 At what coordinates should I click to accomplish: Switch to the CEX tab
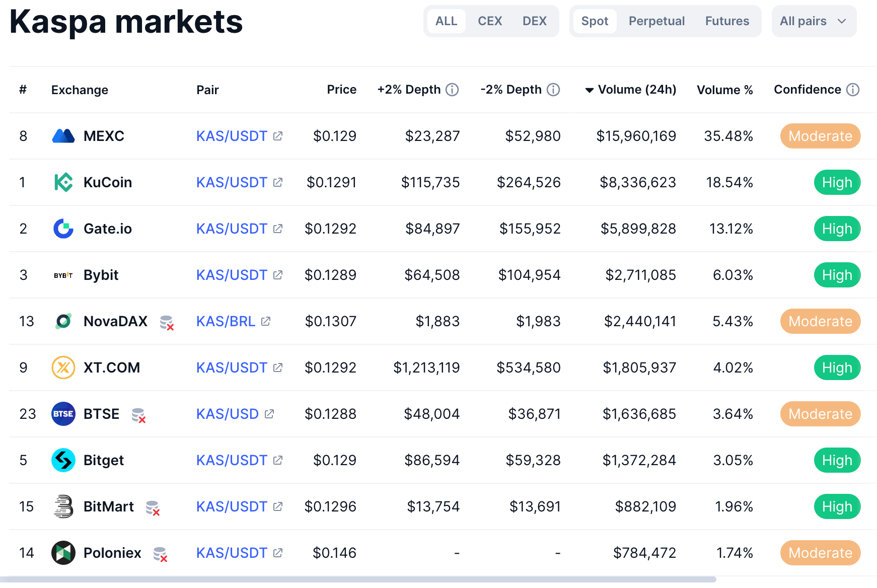[490, 21]
